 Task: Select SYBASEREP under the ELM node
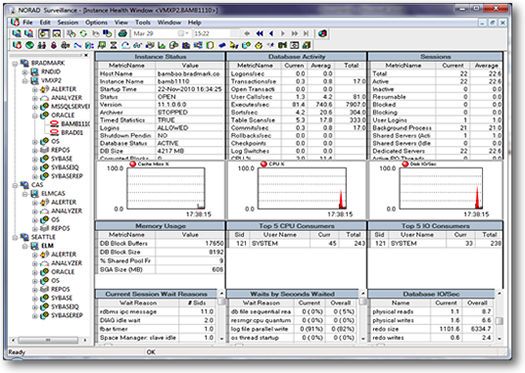[67, 315]
